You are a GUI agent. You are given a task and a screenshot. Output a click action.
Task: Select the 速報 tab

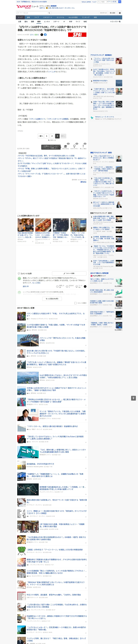click(x=28, y=17)
